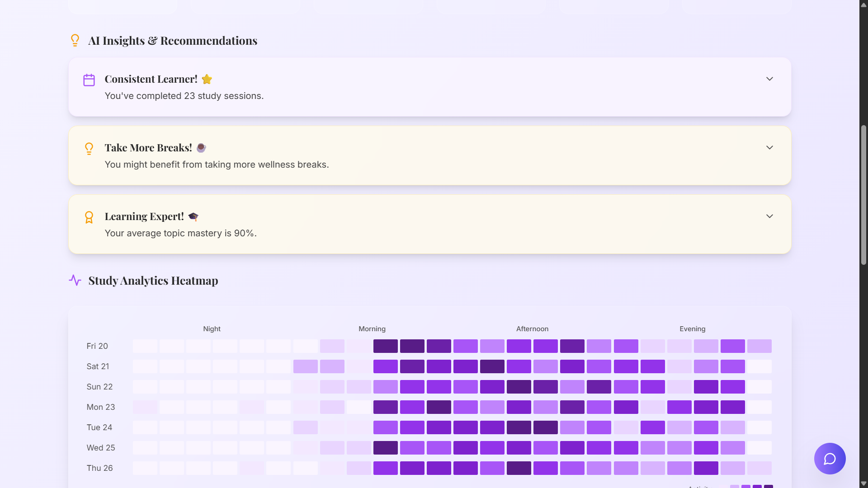
Task: Expand the Take More Breaks insight card
Action: pos(770,147)
